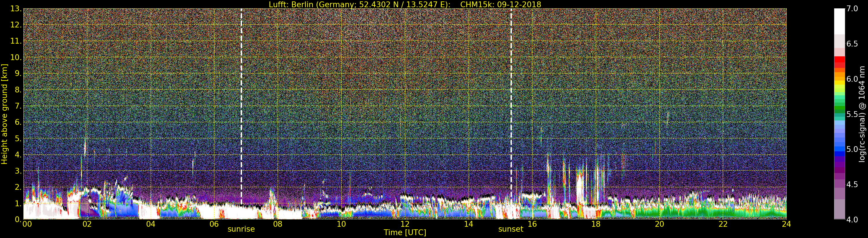Click the time axis tick '22'
868x238 pixels.
[723, 224]
